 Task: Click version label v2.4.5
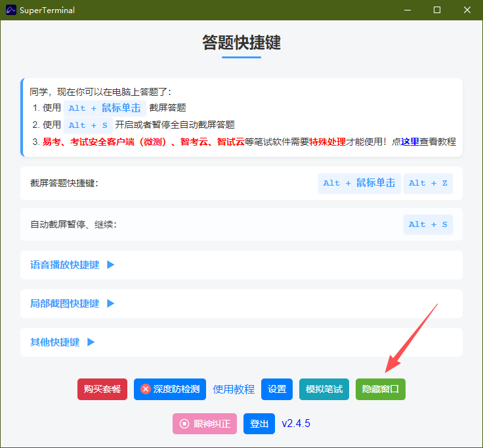click(x=296, y=423)
